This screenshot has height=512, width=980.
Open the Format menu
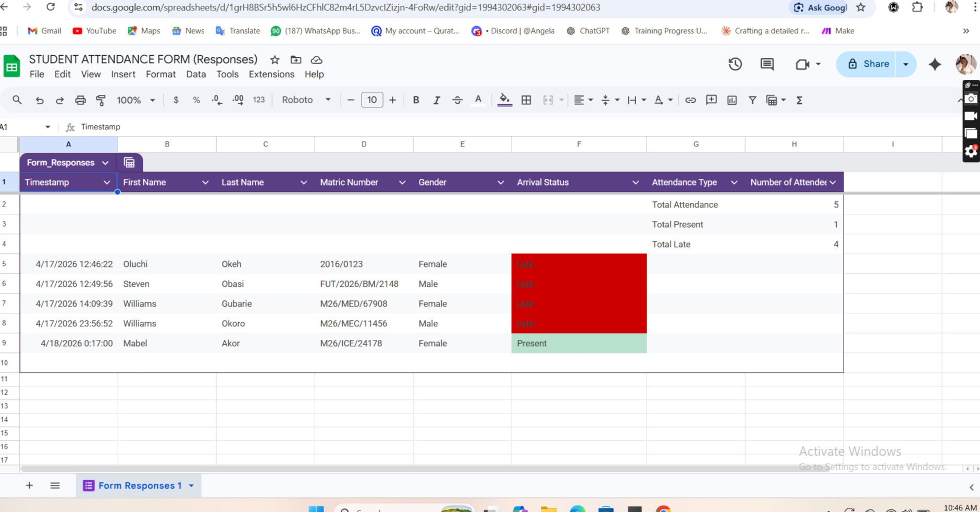pyautogui.click(x=160, y=74)
